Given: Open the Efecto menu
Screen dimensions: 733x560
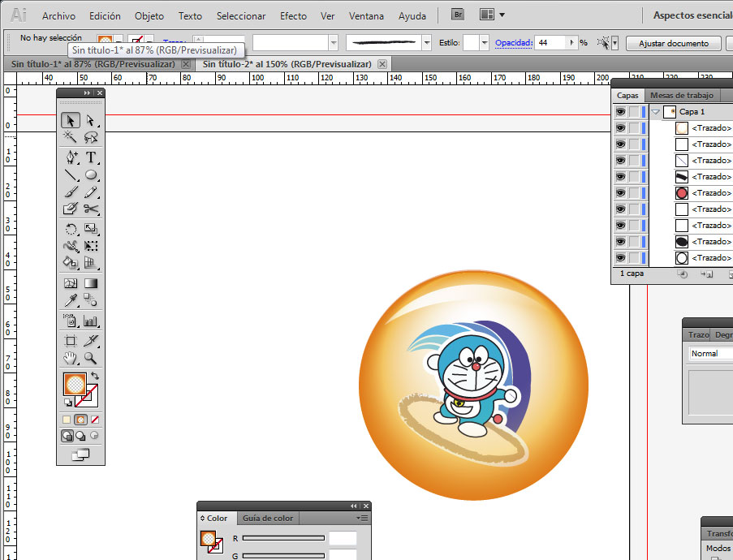Looking at the screenshot, I should point(293,16).
